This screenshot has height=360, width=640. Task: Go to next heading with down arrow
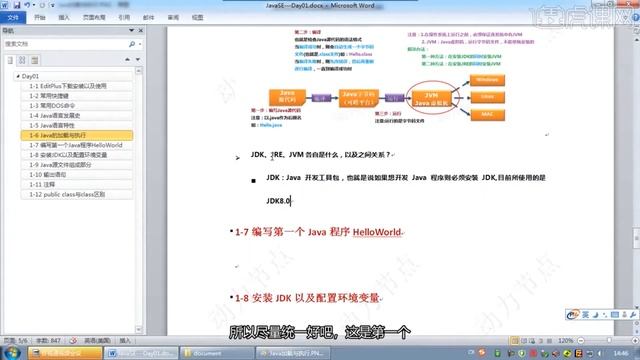coord(138,60)
